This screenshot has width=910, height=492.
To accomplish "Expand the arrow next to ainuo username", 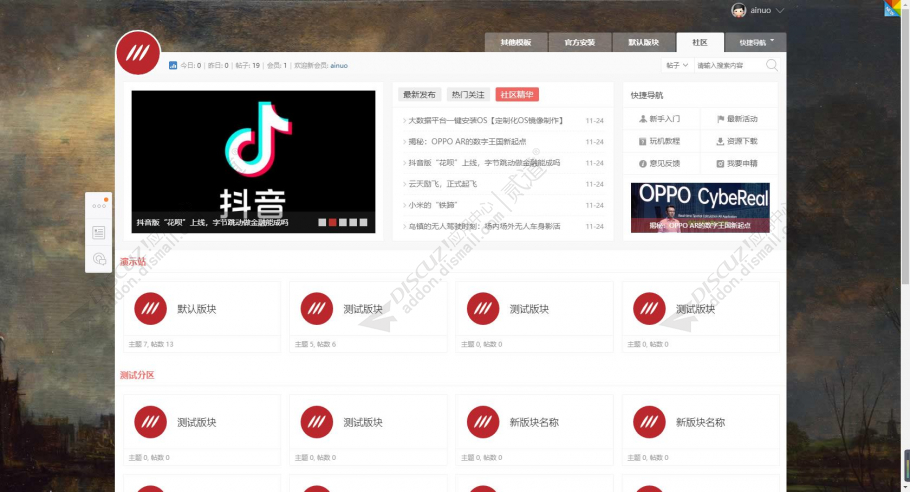I will [x=779, y=10].
